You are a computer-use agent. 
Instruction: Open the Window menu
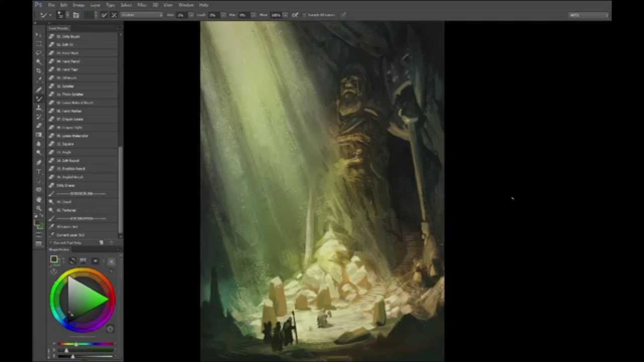click(x=186, y=5)
